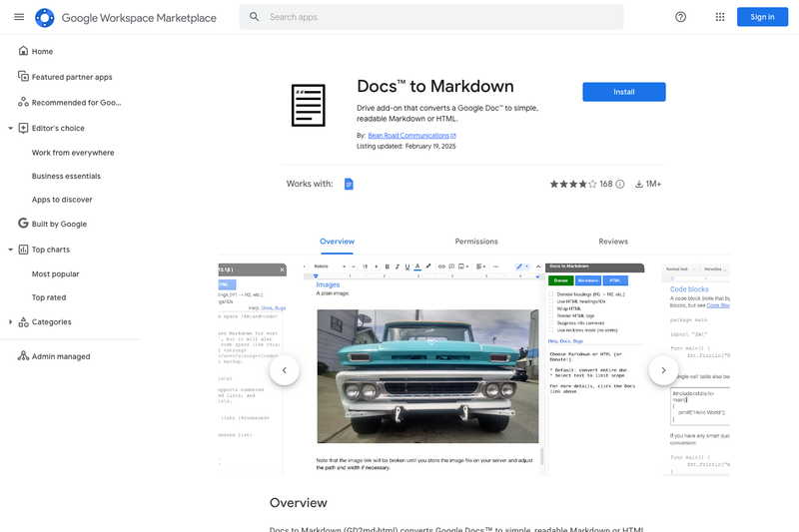Open Top rated chart
This screenshot has height=532, width=799.
pyautogui.click(x=49, y=296)
